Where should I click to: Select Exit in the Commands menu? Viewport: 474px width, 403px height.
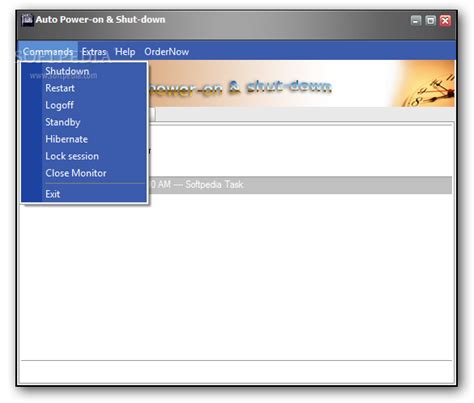[85, 194]
